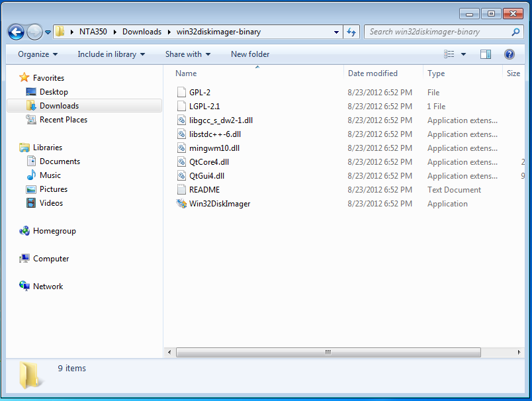This screenshot has width=532, height=401.
Task: Click folder icon in details pane
Action: click(x=30, y=375)
